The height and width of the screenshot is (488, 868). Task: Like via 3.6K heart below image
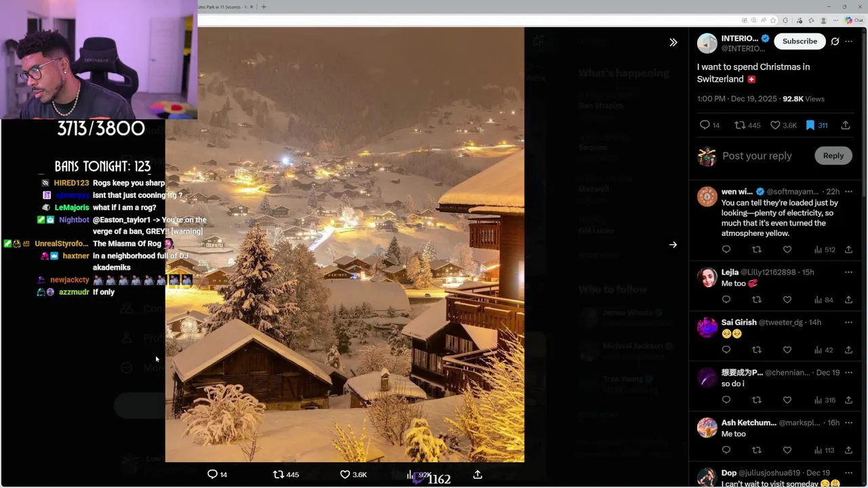pyautogui.click(x=353, y=474)
